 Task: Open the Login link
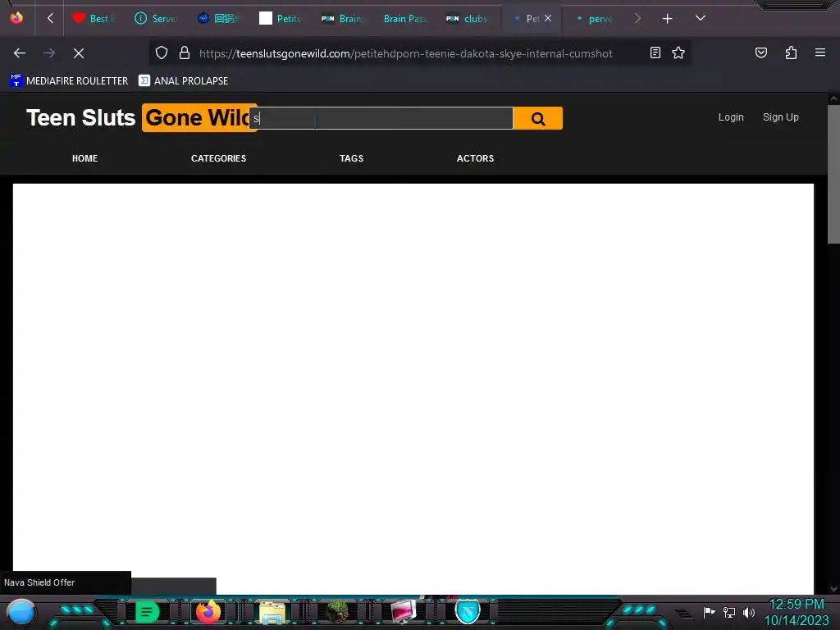[x=731, y=116]
